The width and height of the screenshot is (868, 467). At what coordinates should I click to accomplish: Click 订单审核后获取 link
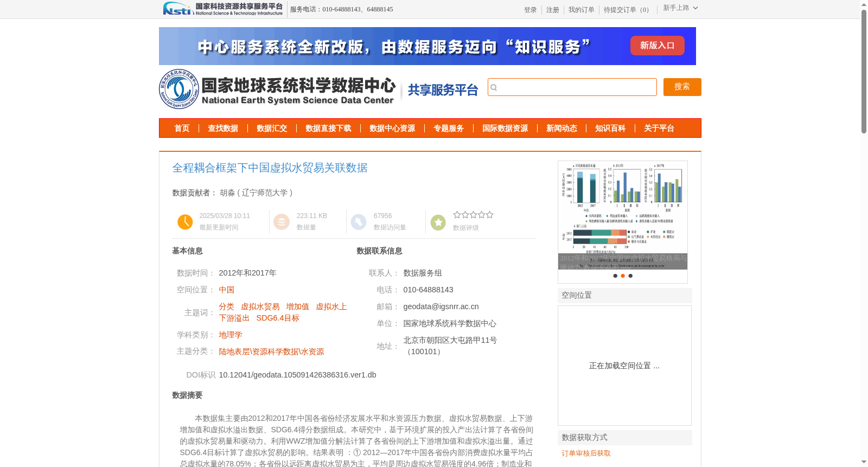click(586, 453)
